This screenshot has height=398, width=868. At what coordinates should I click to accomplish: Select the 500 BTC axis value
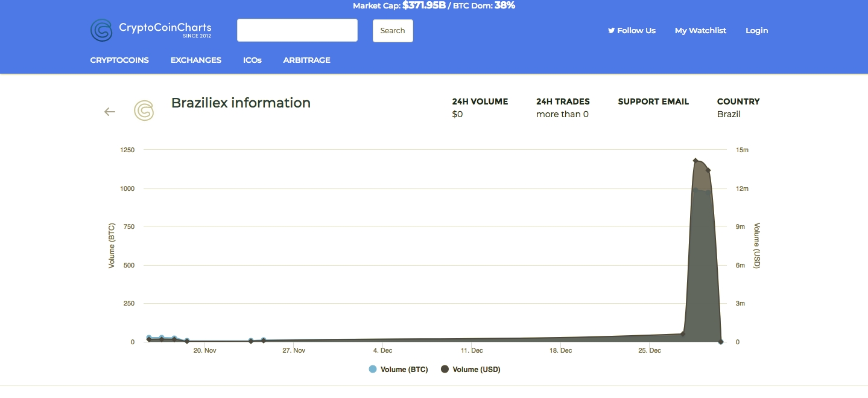point(129,265)
